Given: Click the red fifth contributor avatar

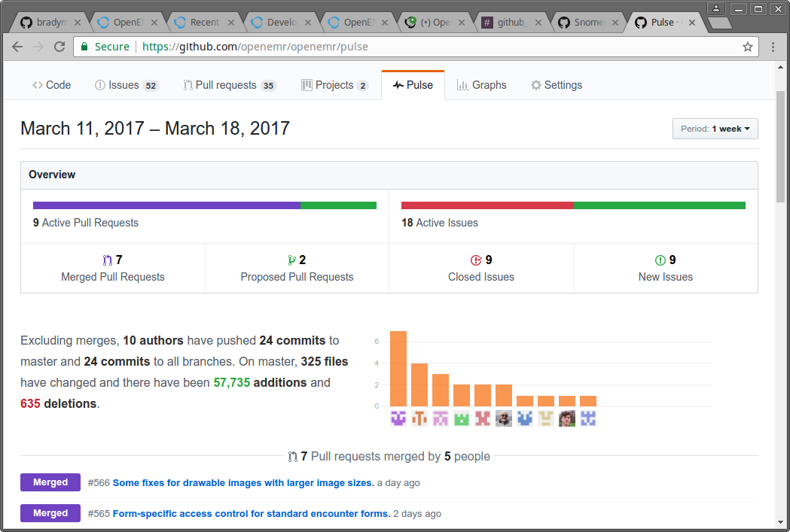Looking at the screenshot, I should tap(483, 418).
